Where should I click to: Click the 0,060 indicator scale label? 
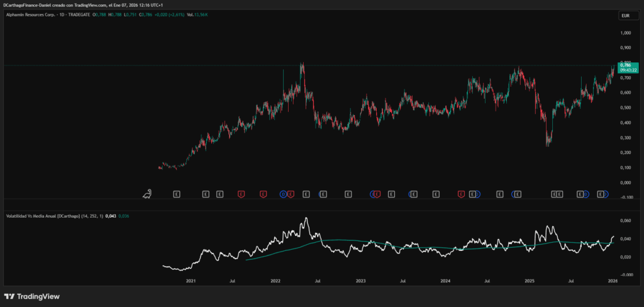[625, 221]
